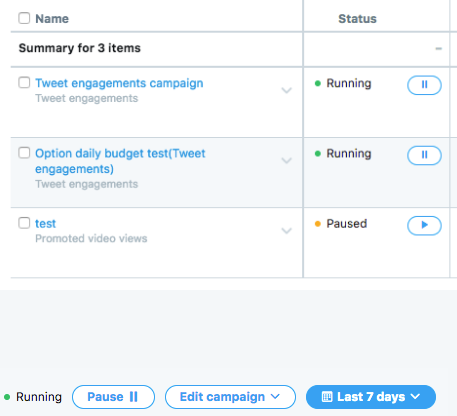
Task: Click the bottom Pause button
Action: point(113,397)
